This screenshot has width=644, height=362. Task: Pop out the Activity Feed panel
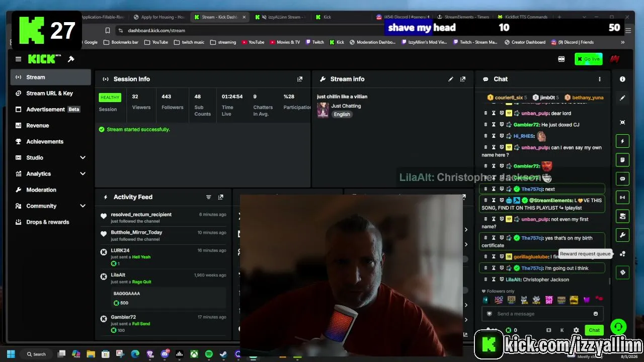point(220,197)
